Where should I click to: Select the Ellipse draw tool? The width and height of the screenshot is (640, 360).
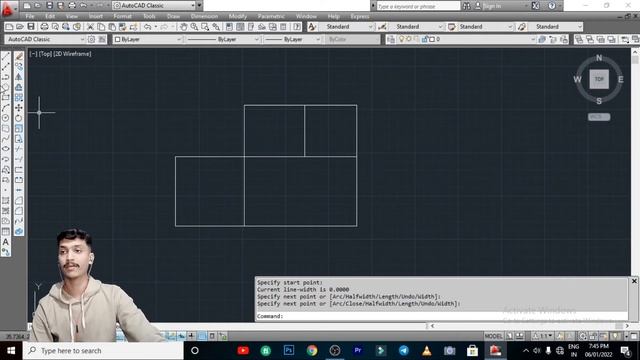tap(6, 149)
